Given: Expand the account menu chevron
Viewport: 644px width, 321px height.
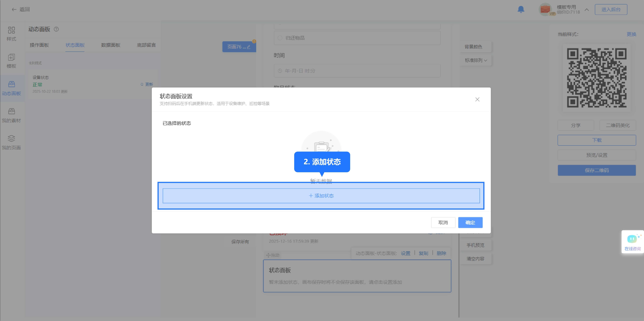Looking at the screenshot, I should (587, 10).
